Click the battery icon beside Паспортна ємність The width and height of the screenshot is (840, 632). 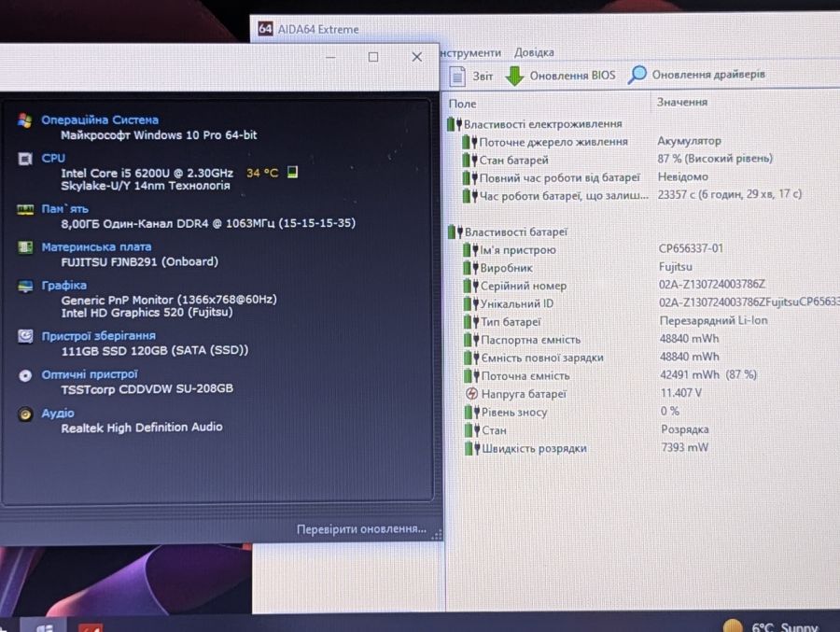pyautogui.click(x=471, y=340)
